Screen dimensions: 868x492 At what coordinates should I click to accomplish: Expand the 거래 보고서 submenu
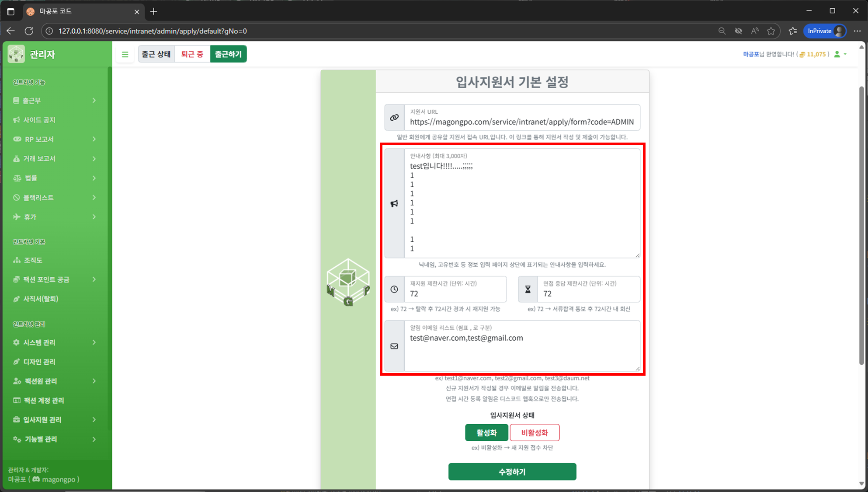(94, 159)
